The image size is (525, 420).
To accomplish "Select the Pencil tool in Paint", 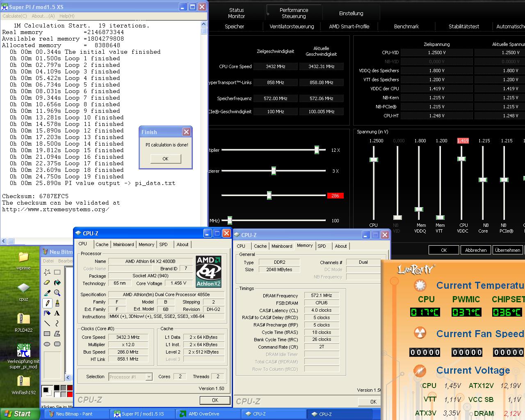I will [x=47, y=303].
